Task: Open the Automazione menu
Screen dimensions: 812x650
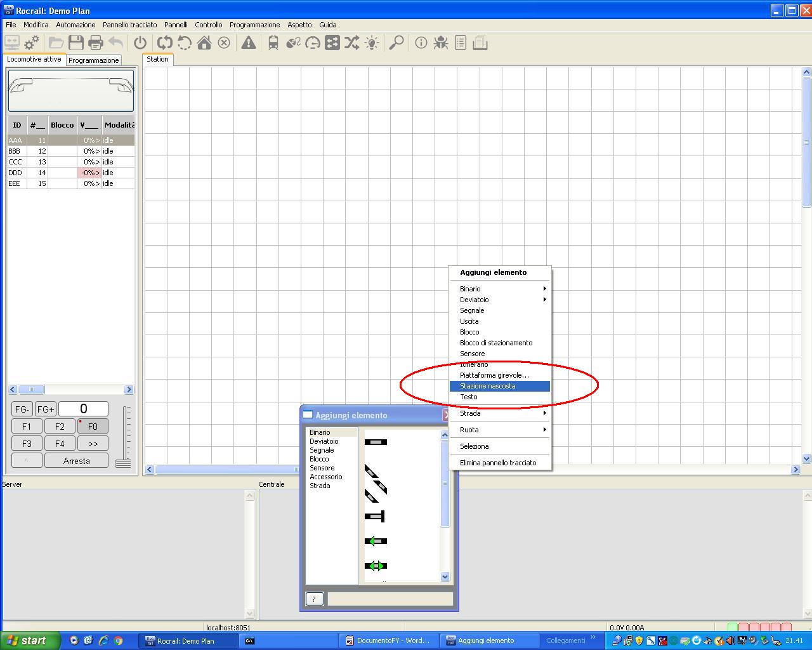Action: point(75,25)
